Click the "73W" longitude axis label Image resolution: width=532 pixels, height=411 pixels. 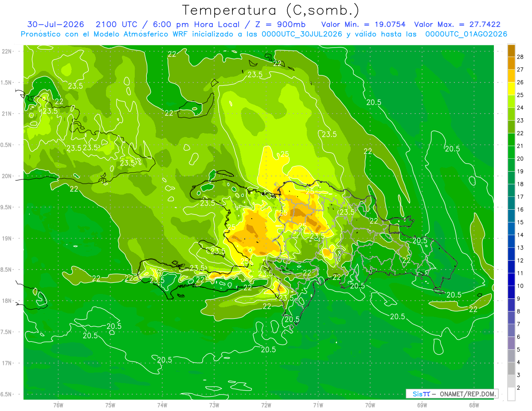[214, 405]
